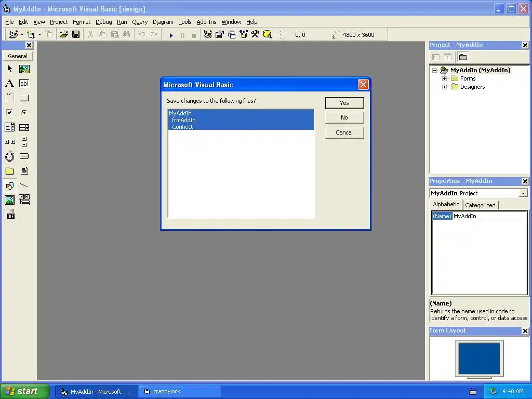The width and height of the screenshot is (532, 399).
Task: Select the TextBox control tool
Action: (x=24, y=84)
